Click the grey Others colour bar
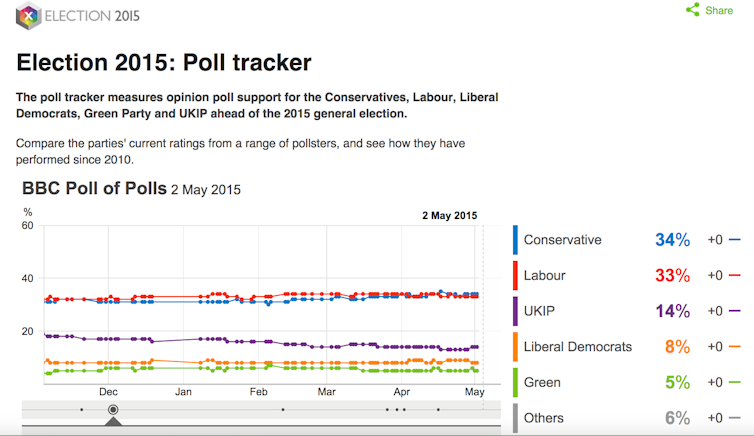The image size is (754, 436). [515, 418]
